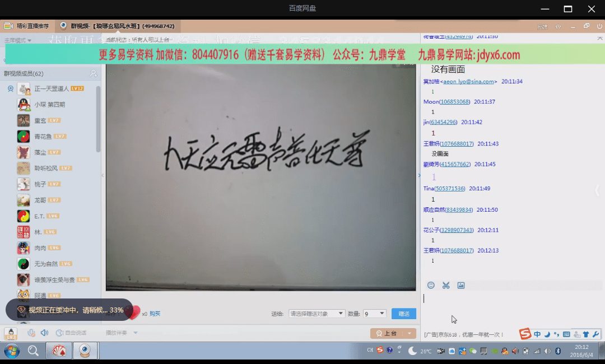Toggle the microphone mute icon
The width and height of the screenshot is (605, 364).
coord(31,333)
